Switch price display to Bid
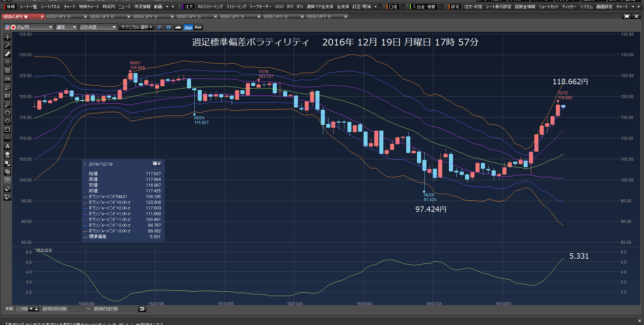This screenshot has height=325, width=644. (x=188, y=27)
